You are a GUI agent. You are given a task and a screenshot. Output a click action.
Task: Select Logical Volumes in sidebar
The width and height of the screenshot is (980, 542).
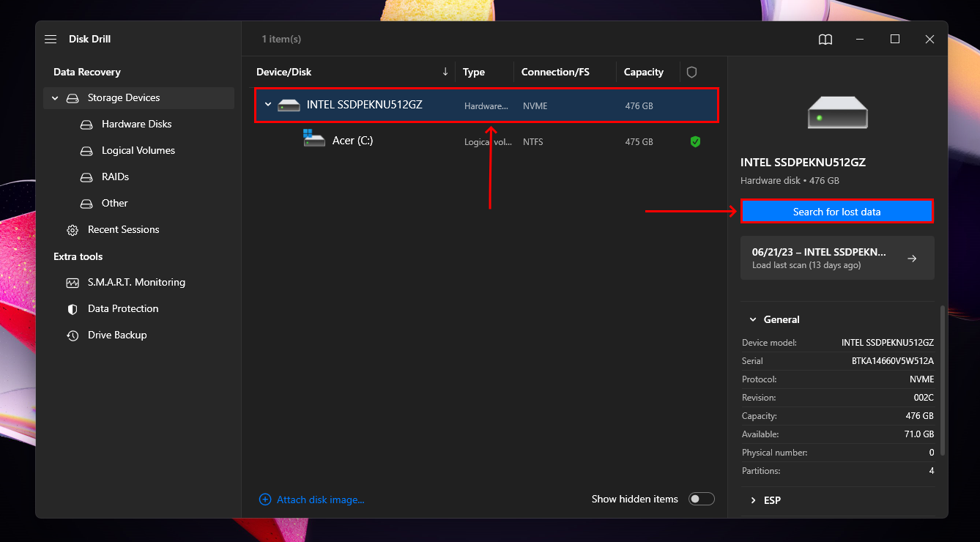[138, 150]
